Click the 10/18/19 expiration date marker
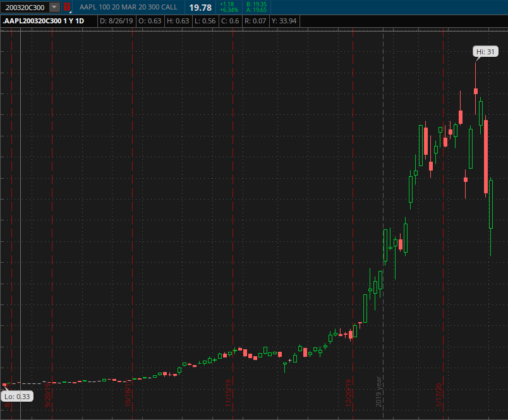 click(128, 393)
